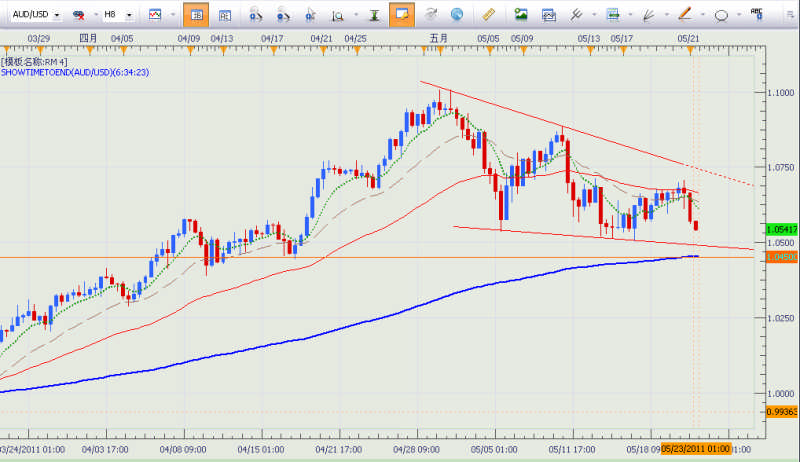The image size is (800, 462).
Task: Expand arrow beside the area zoom magnifier
Action: (x=356, y=15)
